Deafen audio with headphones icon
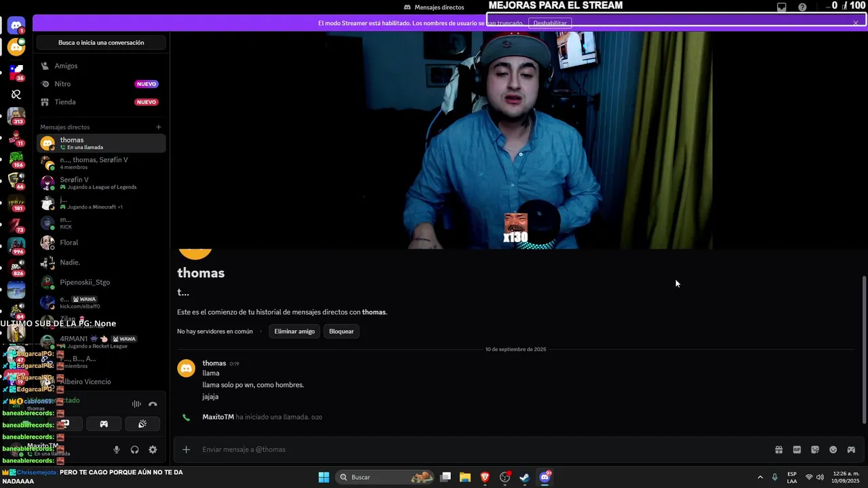The image size is (868, 488). click(134, 449)
